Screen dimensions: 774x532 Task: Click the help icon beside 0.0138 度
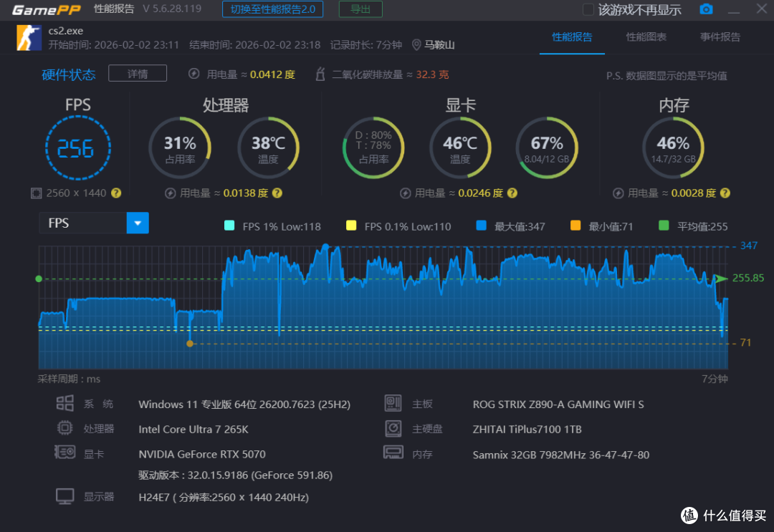pos(277,193)
